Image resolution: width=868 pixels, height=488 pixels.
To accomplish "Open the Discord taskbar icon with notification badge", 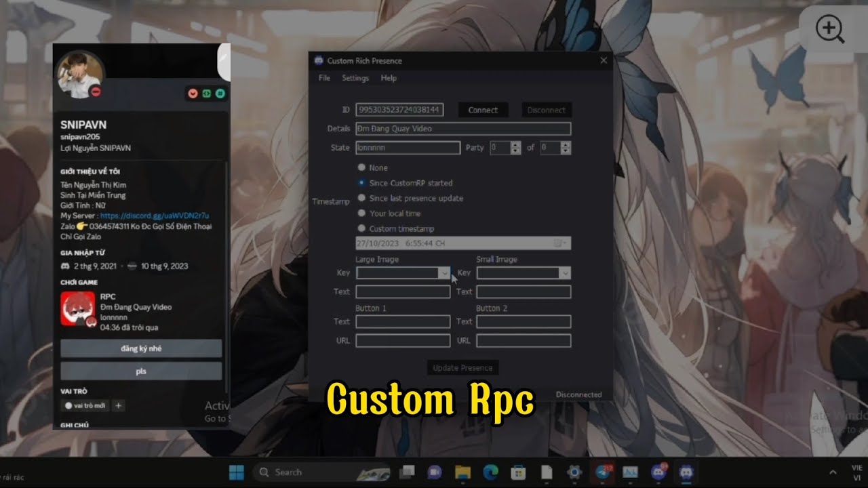I will click(658, 472).
